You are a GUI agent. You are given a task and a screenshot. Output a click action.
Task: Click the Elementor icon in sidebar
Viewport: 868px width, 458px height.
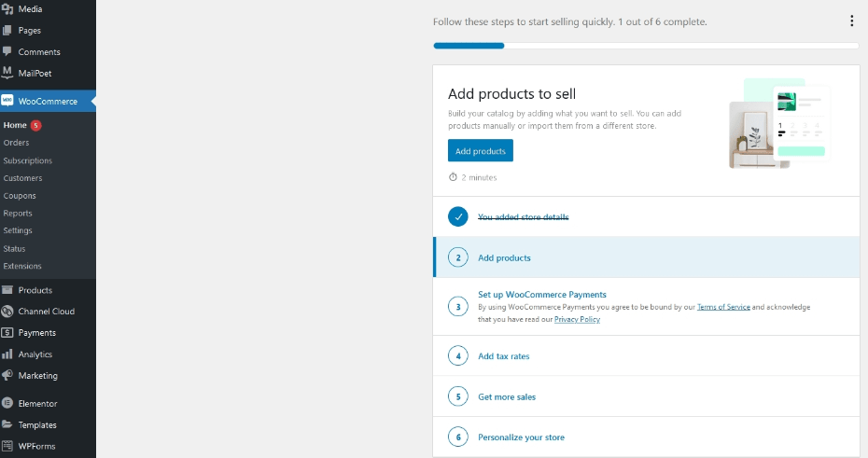tap(7, 404)
